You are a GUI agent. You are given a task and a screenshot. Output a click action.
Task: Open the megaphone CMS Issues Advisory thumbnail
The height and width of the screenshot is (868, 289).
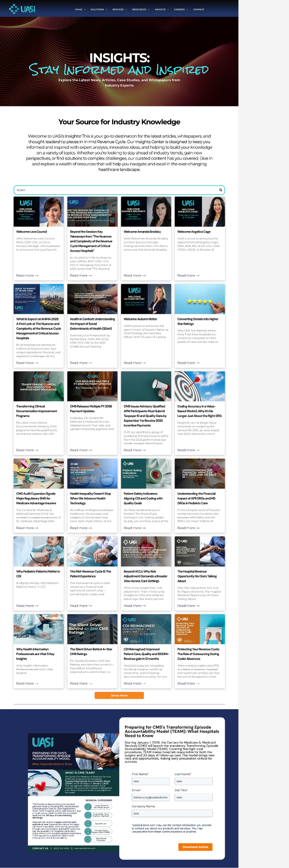click(146, 386)
